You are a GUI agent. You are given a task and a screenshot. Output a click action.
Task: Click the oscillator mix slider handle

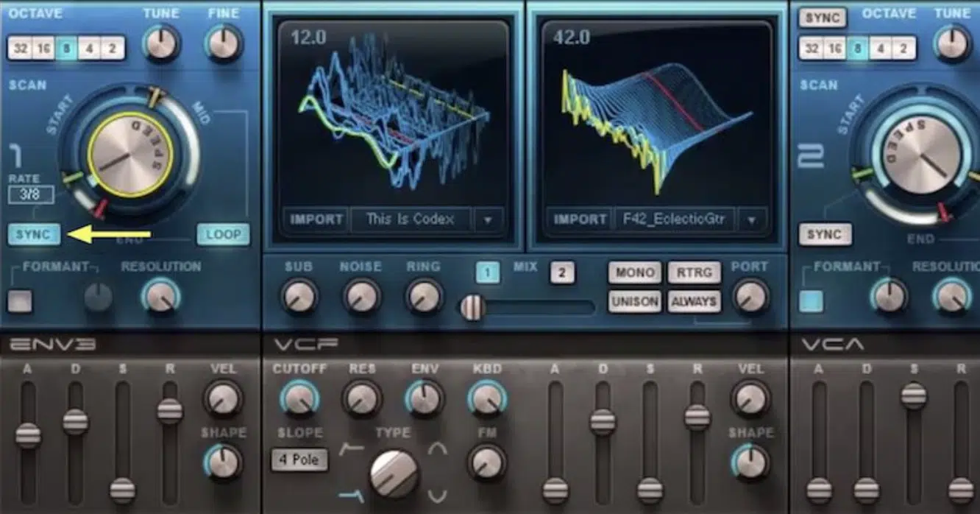tap(472, 307)
